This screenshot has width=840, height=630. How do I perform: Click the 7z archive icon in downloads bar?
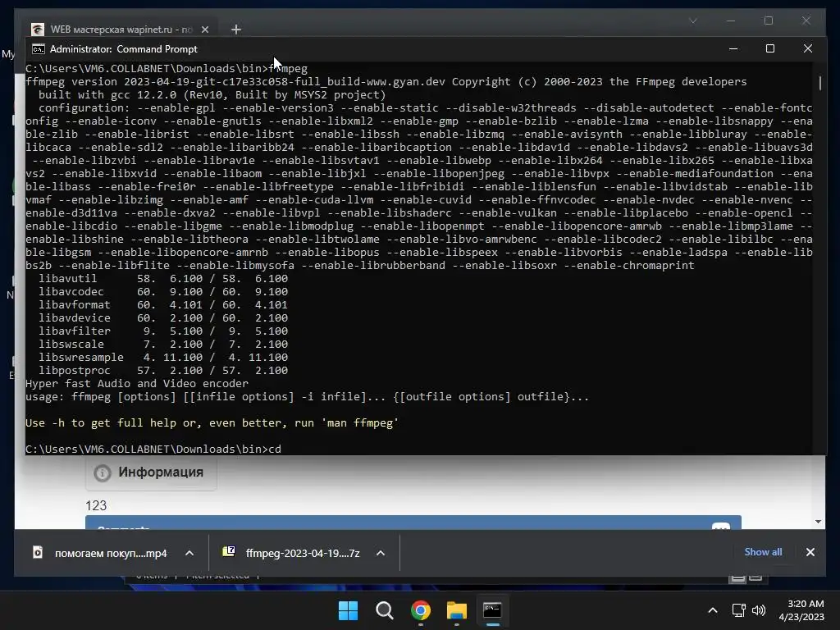(229, 551)
